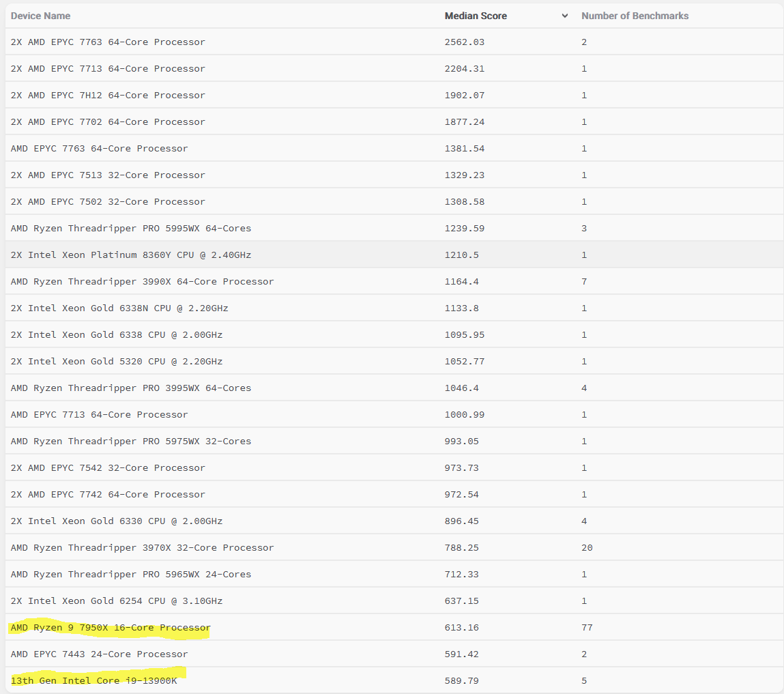The image size is (784, 694).
Task: Click benchmark count 20 for Threadripper 3970X
Action: tap(587, 548)
